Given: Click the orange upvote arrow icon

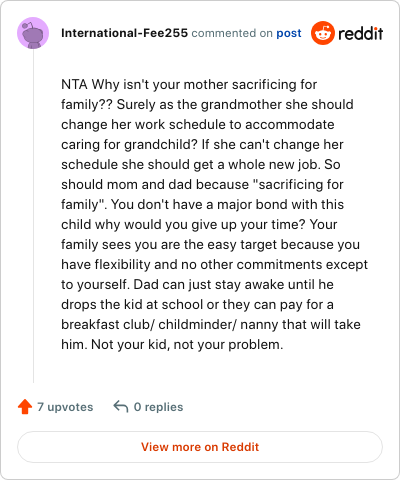Looking at the screenshot, I should pyautogui.click(x=25, y=407).
